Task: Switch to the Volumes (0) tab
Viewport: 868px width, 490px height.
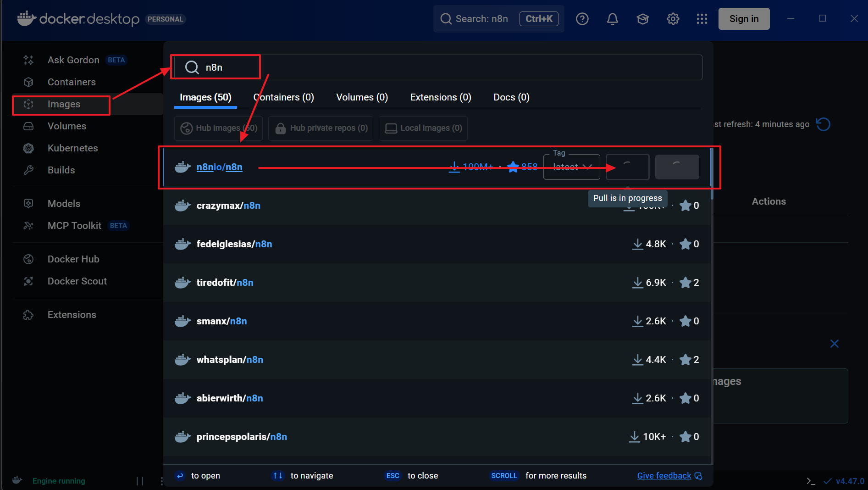Action: point(362,97)
